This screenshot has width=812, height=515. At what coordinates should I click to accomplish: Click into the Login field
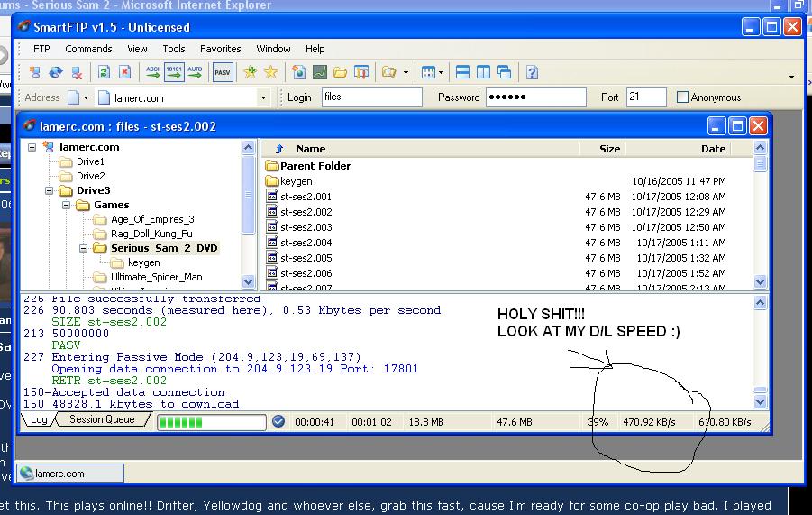372,97
